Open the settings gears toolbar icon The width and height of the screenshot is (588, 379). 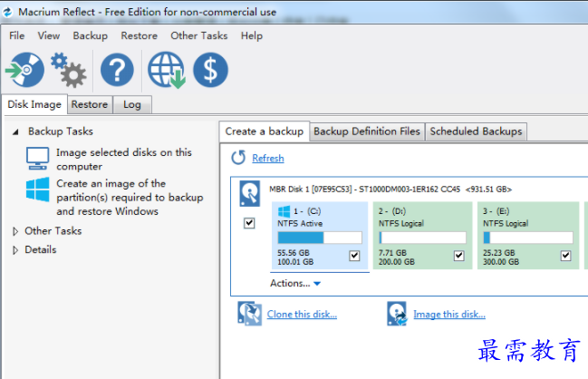click(69, 70)
